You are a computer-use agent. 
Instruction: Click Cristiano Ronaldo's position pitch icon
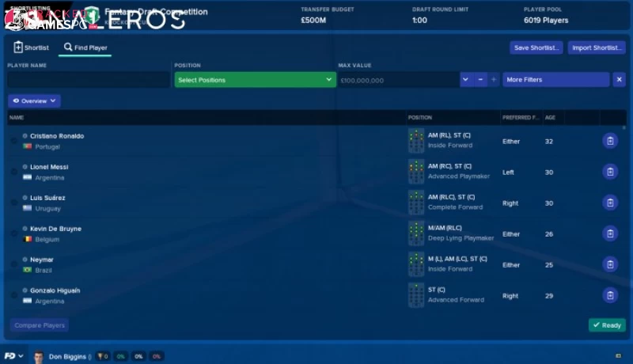click(416, 141)
